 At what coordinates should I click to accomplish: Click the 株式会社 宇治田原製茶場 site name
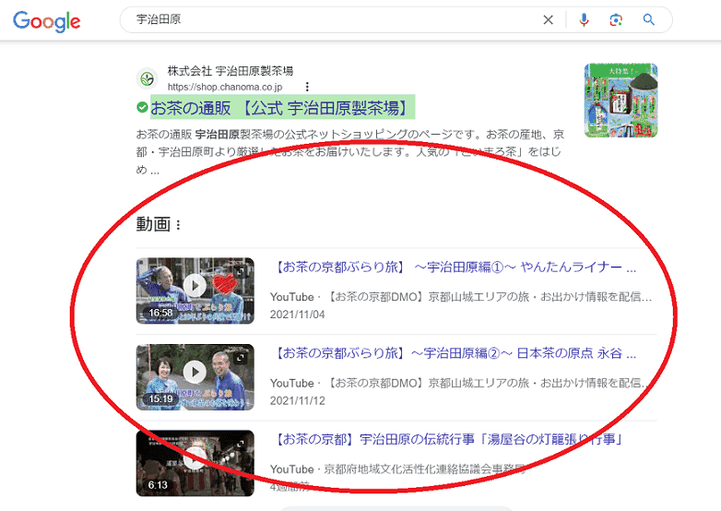(230, 71)
